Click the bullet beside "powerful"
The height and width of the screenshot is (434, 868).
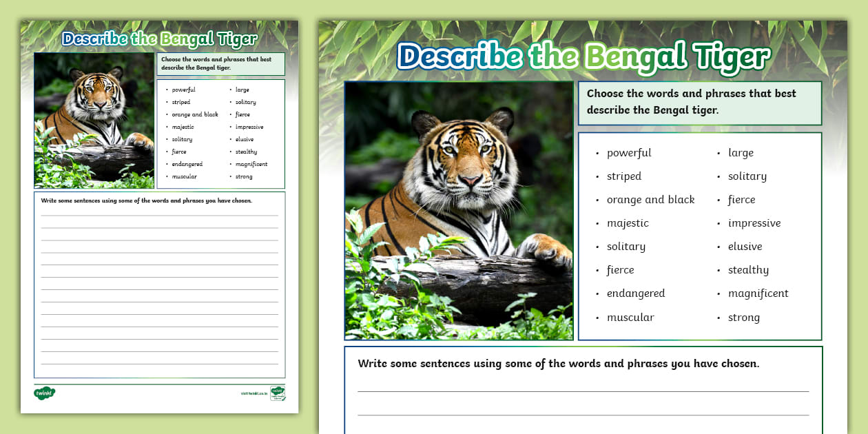[x=595, y=152]
